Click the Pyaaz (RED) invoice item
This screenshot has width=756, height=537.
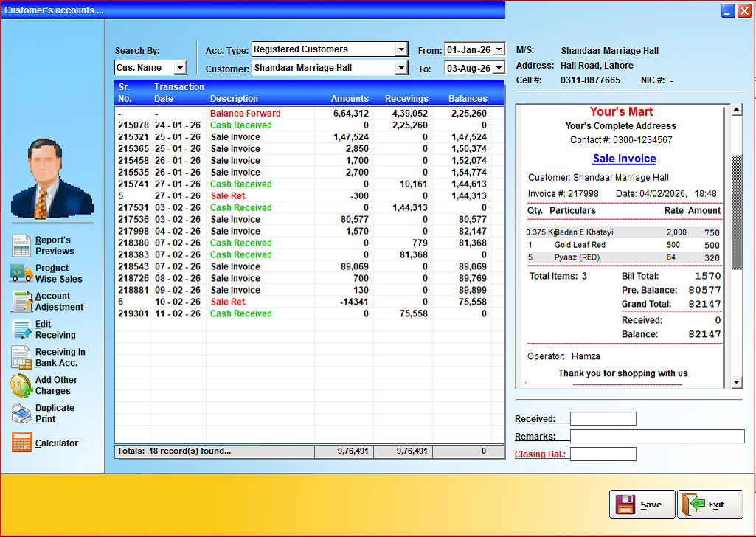pos(623,257)
